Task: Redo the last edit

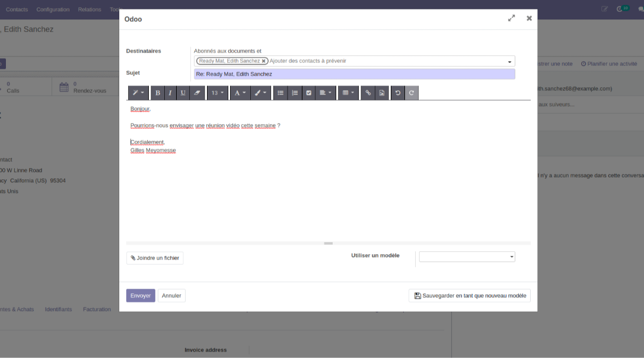Action: click(412, 93)
